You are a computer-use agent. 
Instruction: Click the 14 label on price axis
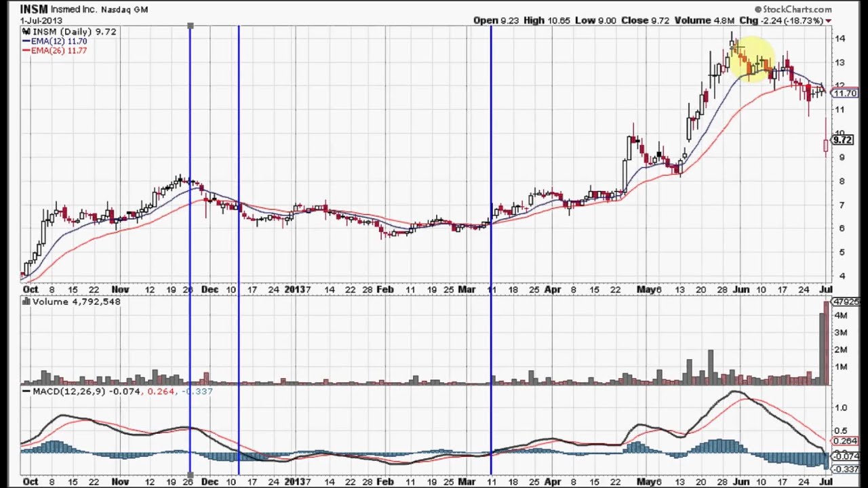(841, 39)
